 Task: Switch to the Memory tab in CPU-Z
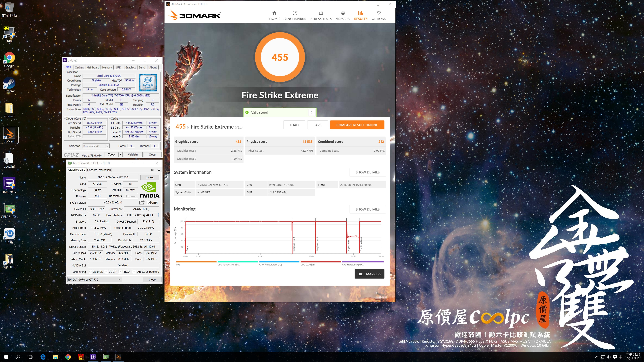click(107, 67)
